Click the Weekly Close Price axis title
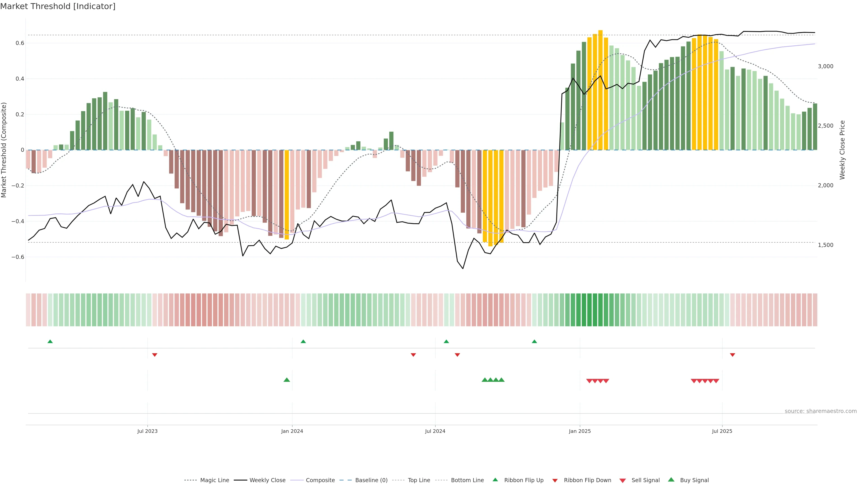This screenshot has width=868, height=488. [842, 150]
